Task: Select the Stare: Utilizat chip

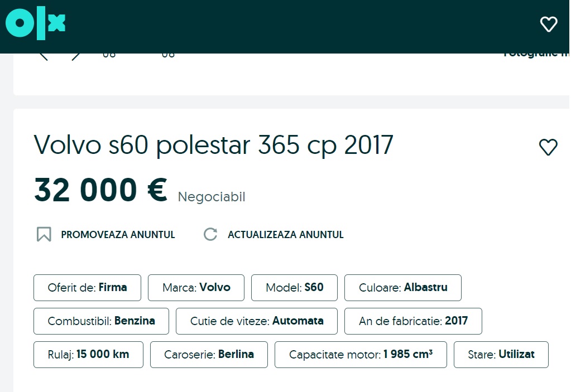Action: [x=501, y=354]
